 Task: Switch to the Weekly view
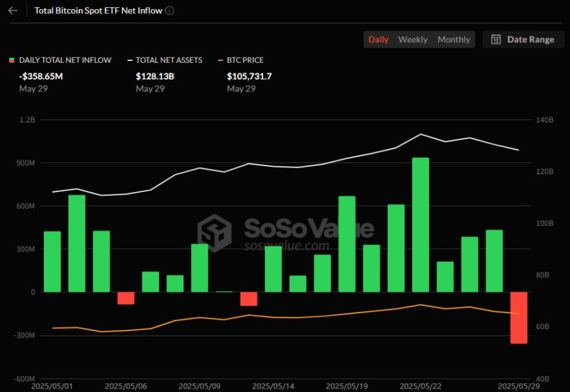click(413, 39)
